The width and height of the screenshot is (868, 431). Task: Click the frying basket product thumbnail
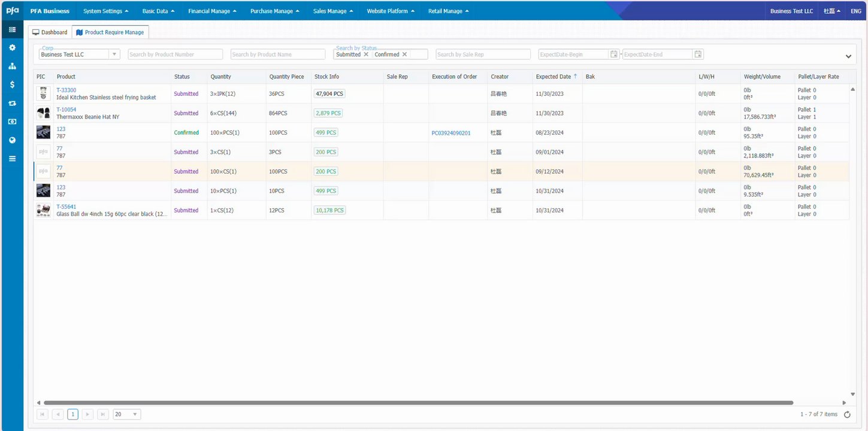[x=43, y=94]
